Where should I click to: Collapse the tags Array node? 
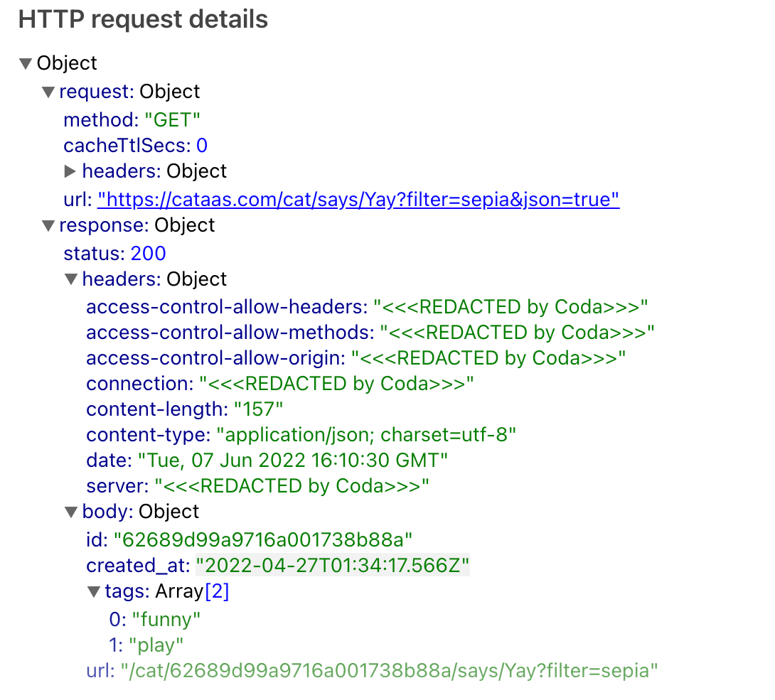[x=94, y=591]
